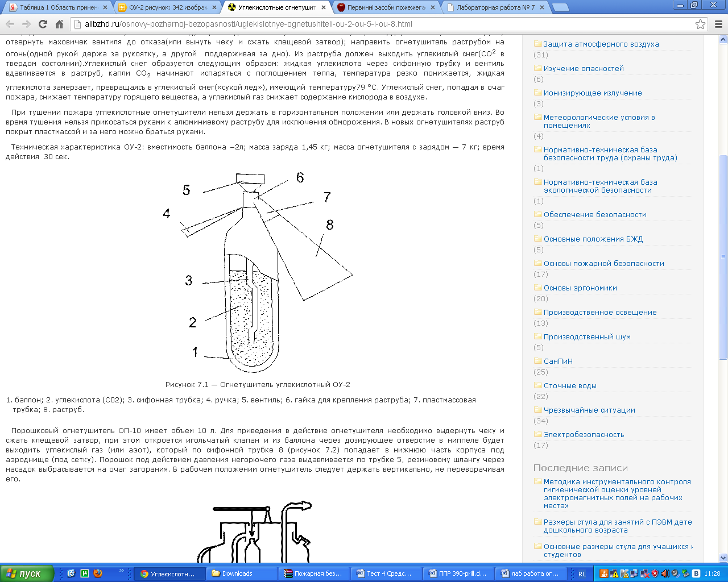Reload the allbzhd.ru page
This screenshot has height=582, width=728.
coord(43,24)
